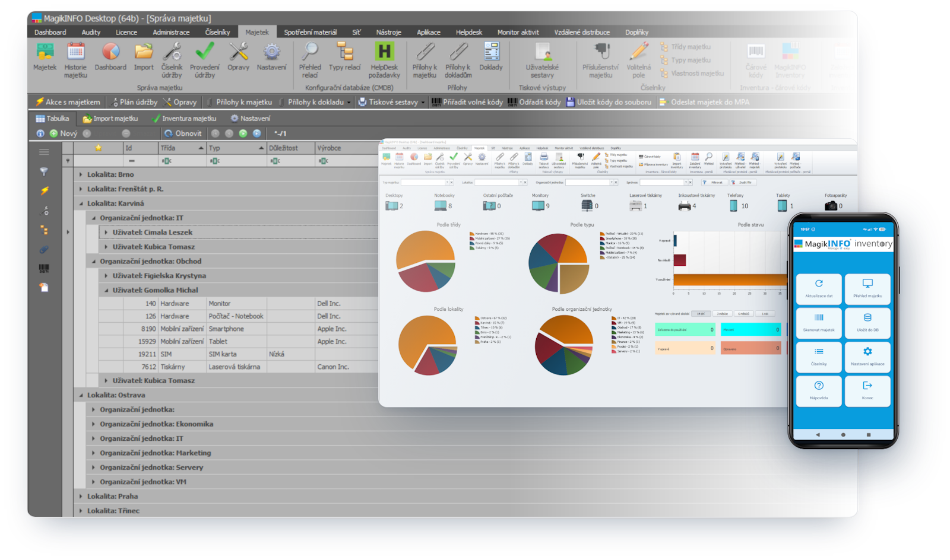Tap Konec on the phone app
The image size is (950, 560).
867,390
